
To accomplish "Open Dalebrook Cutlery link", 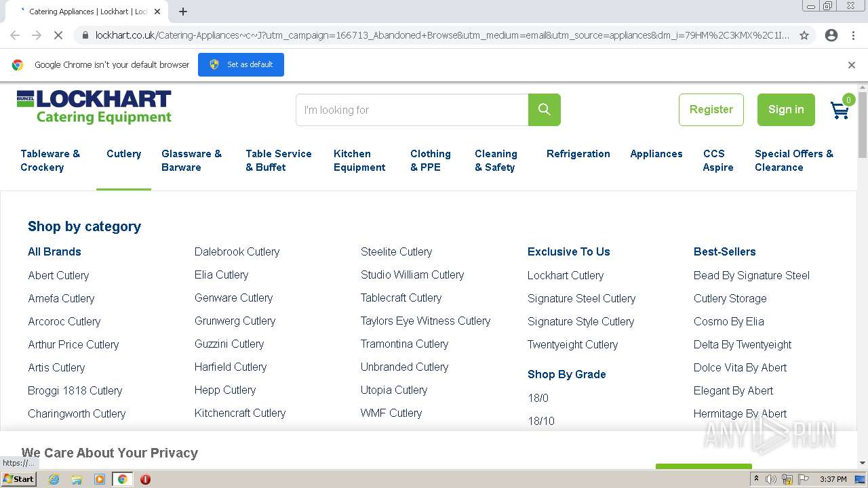I will tap(237, 251).
